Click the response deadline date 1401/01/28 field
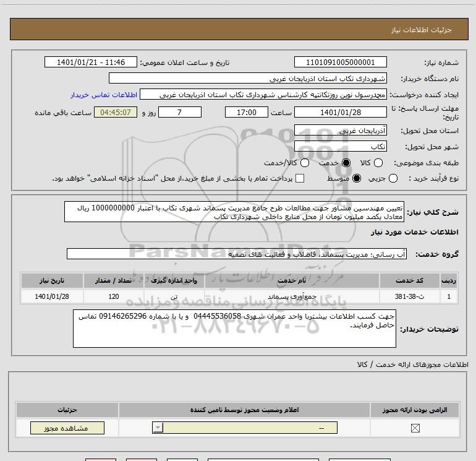476x461 pixels. point(340,112)
